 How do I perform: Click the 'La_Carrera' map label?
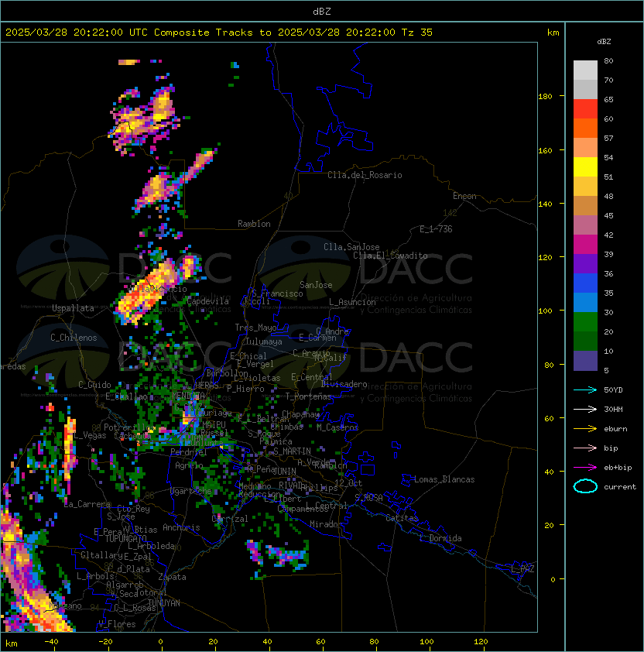point(87,504)
